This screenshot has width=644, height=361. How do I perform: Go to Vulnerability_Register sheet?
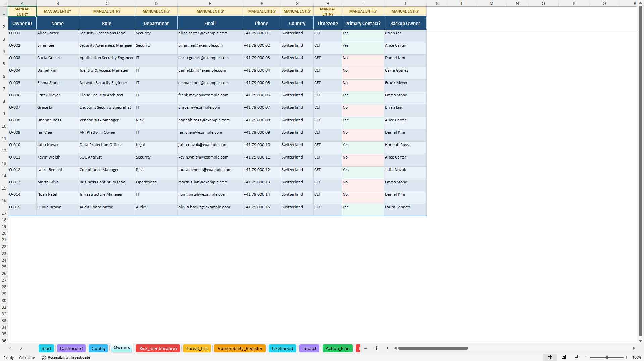tap(240, 348)
